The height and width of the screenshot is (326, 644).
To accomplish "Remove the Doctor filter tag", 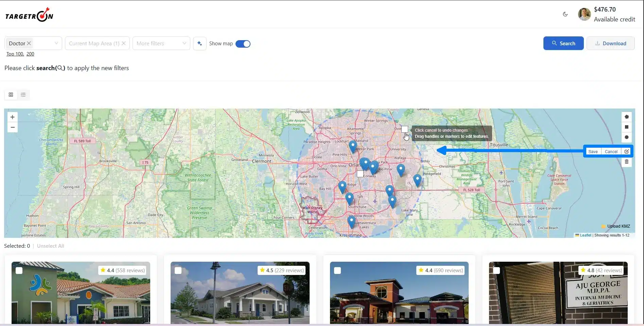I will coord(29,43).
